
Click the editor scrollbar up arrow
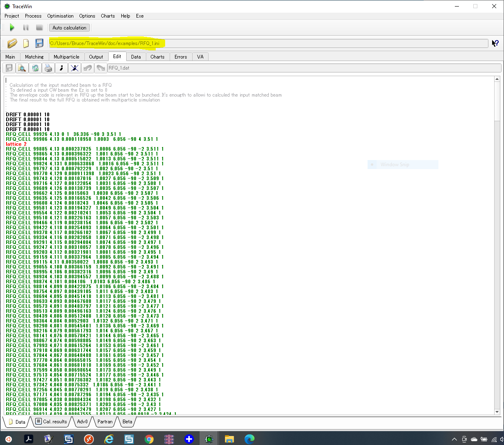pyautogui.click(x=497, y=79)
